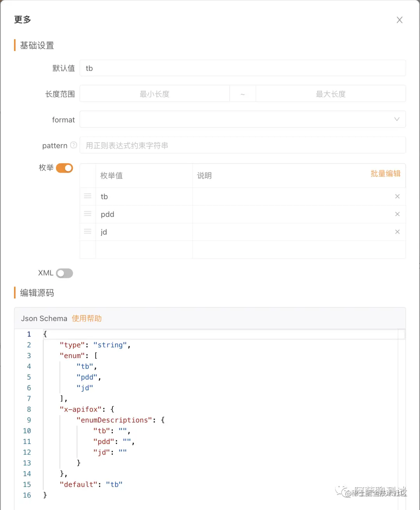This screenshot has width=420, height=510.
Task: Click the 基础设置 section label
Action: tap(37, 45)
